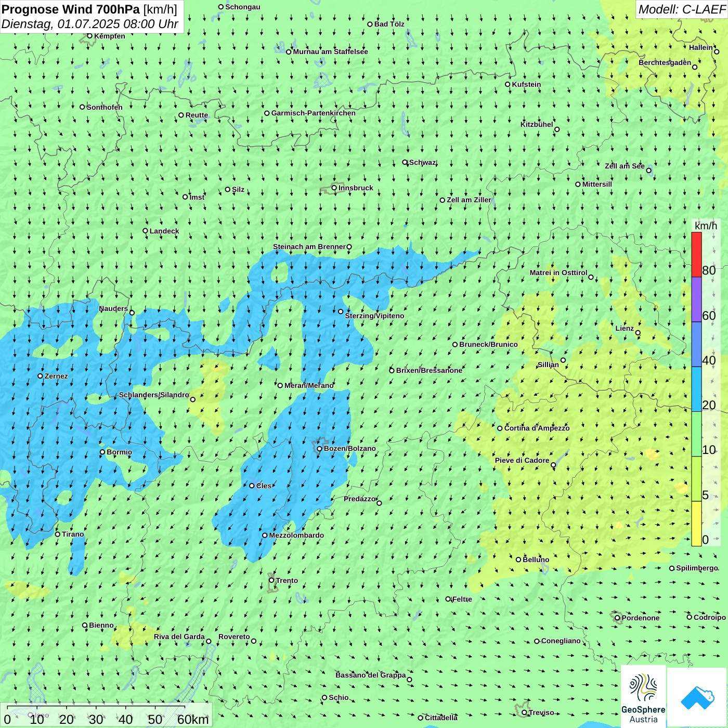
Task: Click the yellow 0 km/h legend color
Action: click(696, 524)
